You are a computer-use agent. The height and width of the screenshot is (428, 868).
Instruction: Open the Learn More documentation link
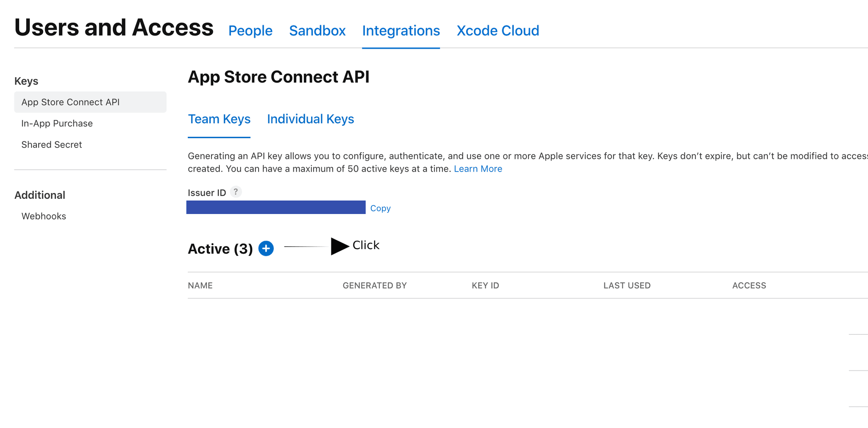(478, 169)
